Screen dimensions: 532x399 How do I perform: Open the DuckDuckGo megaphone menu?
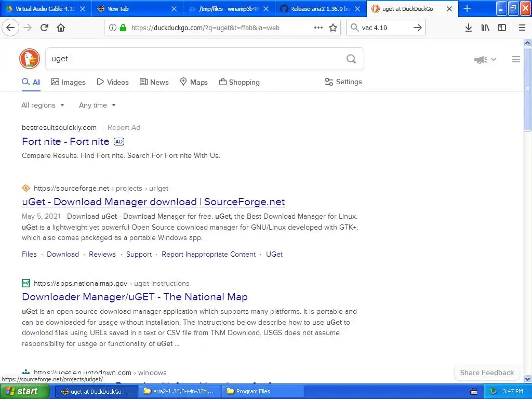(x=485, y=60)
